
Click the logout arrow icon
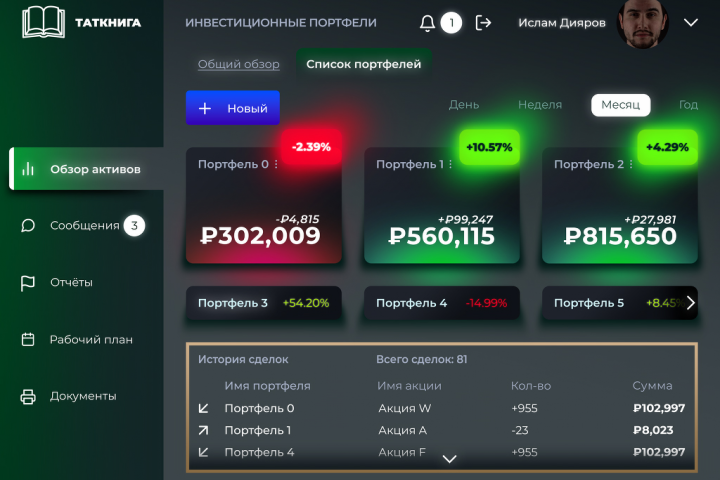click(483, 23)
